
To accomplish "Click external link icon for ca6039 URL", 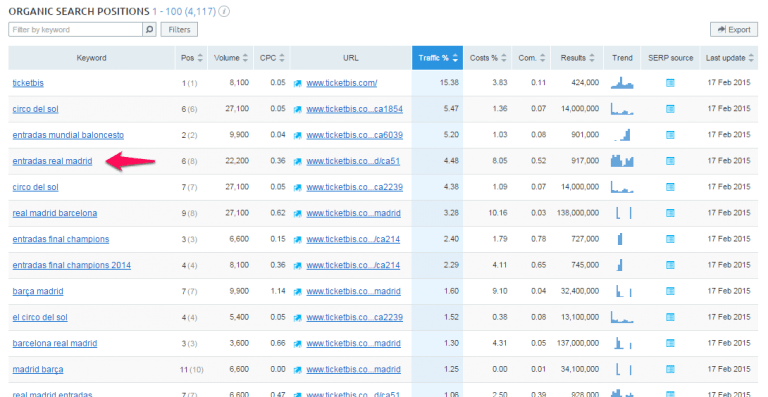I will coord(297,135).
